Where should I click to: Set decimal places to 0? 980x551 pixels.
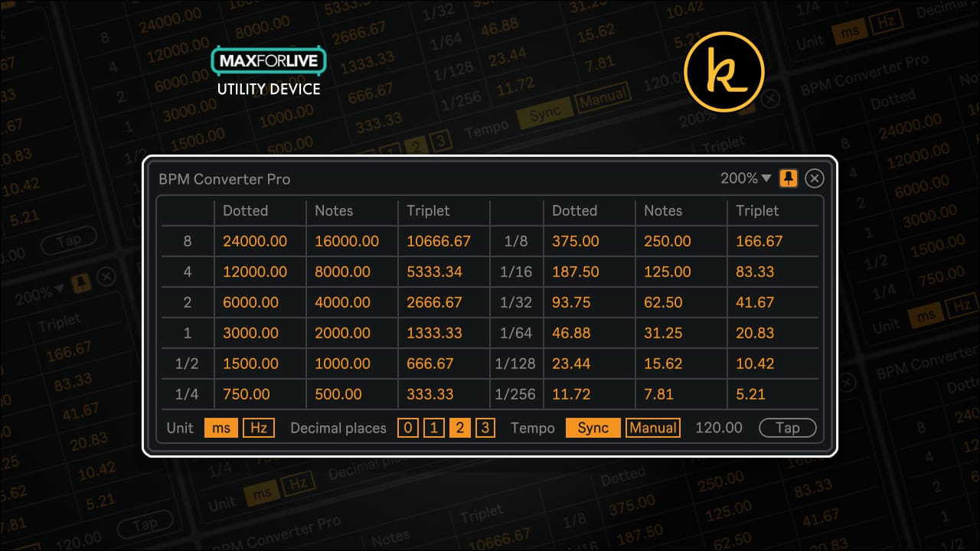(x=408, y=428)
